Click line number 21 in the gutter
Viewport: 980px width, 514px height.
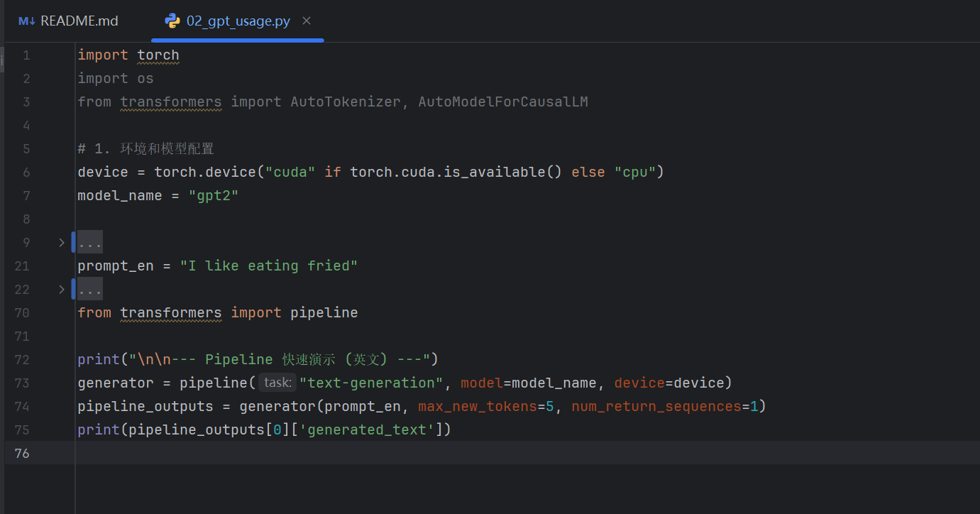22,266
